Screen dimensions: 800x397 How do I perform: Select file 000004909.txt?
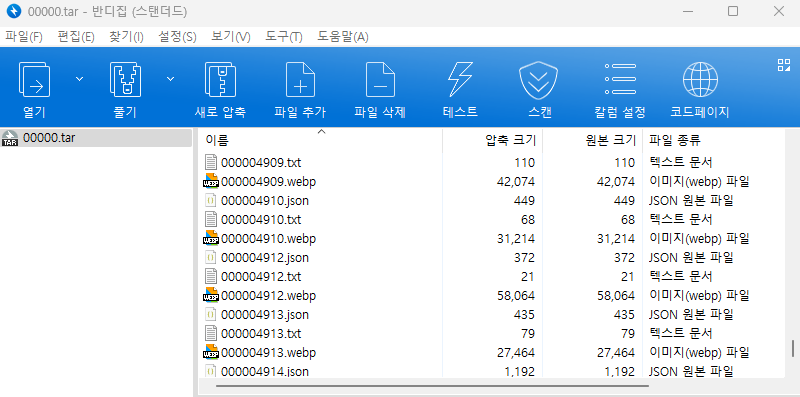tap(261, 163)
